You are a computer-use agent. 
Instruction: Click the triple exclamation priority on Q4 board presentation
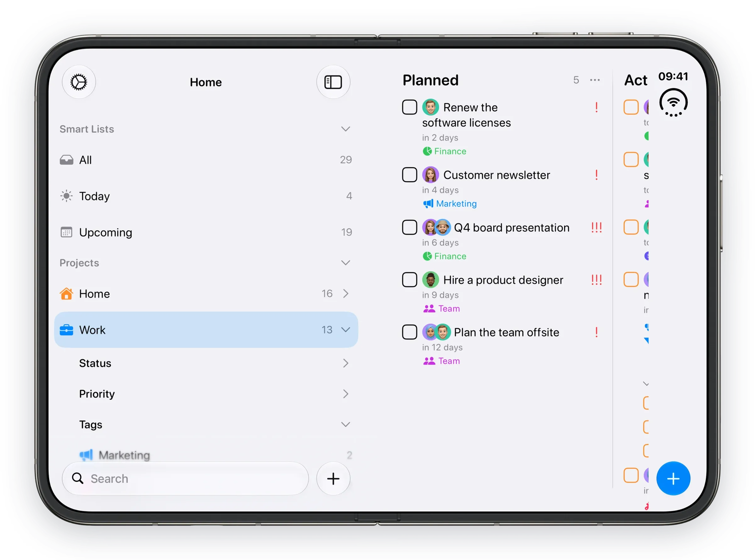point(596,227)
